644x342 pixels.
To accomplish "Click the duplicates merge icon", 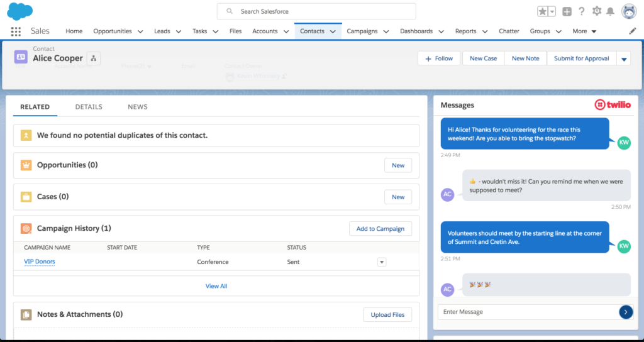I will tap(26, 136).
